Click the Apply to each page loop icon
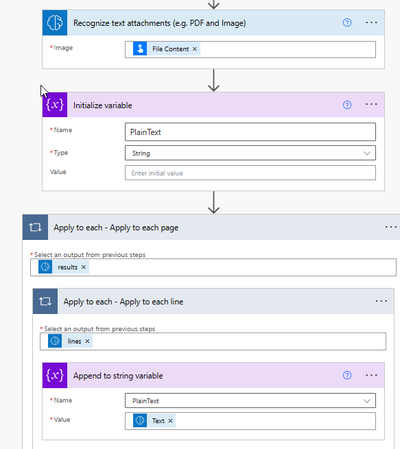Image resolution: width=400 pixels, height=449 pixels. pyautogui.click(x=35, y=227)
